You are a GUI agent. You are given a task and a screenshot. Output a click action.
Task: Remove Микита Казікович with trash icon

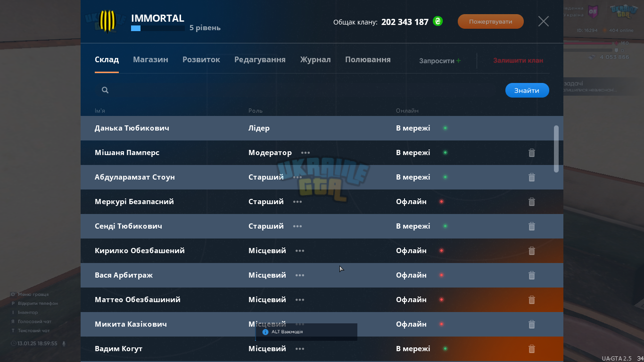(532, 324)
